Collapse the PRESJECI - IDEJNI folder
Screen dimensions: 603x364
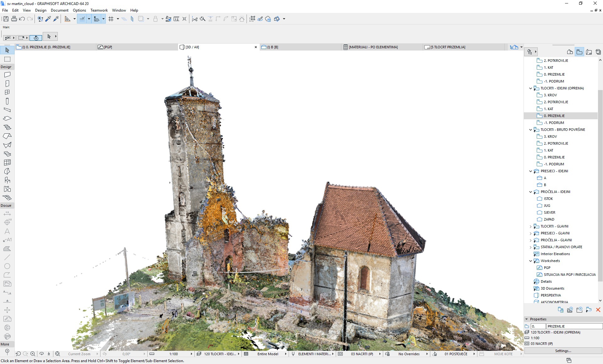[x=531, y=171]
